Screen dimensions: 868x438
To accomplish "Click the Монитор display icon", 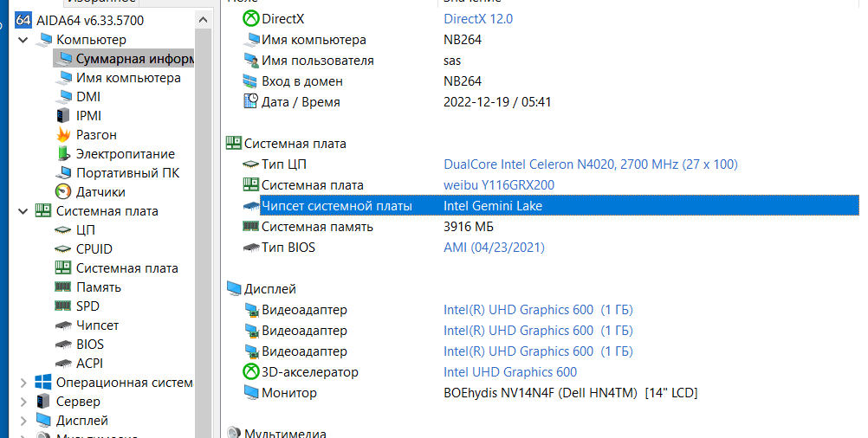I will click(x=251, y=393).
